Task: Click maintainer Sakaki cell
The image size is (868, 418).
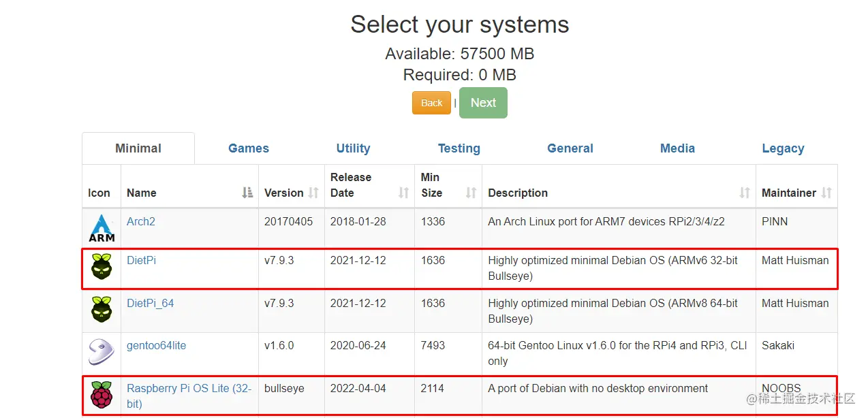Action: [778, 345]
